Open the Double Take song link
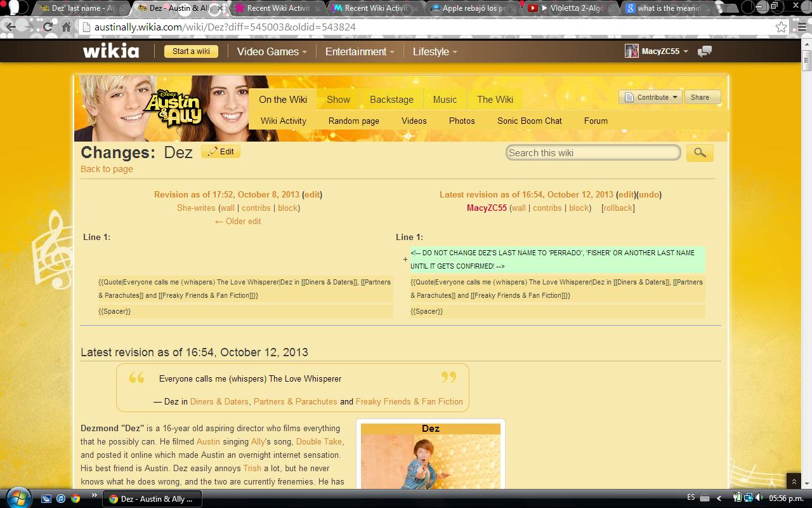812x508 pixels. [319, 441]
